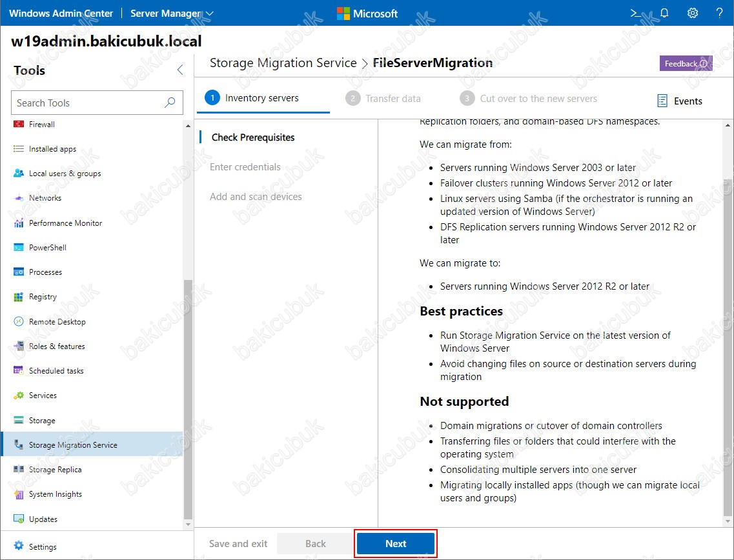Open the Events list icon
Viewport: 734px width, 560px height.
pos(662,101)
